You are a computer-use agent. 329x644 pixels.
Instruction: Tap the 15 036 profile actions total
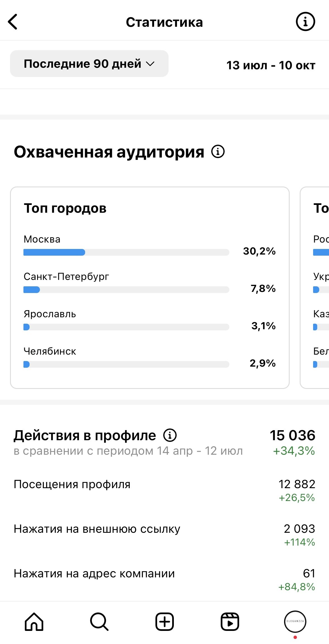292,435
